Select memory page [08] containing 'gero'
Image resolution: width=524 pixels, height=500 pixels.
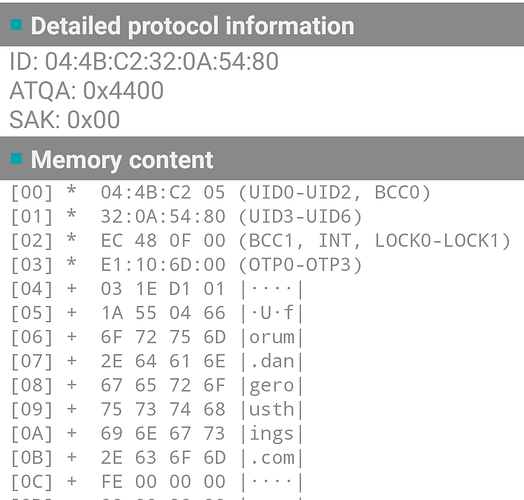[x=157, y=385]
